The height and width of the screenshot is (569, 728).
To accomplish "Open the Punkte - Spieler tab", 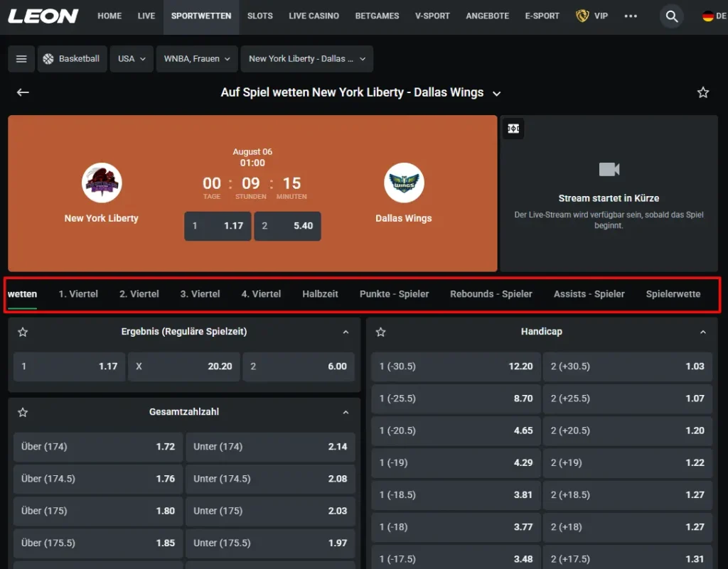I will (x=394, y=294).
